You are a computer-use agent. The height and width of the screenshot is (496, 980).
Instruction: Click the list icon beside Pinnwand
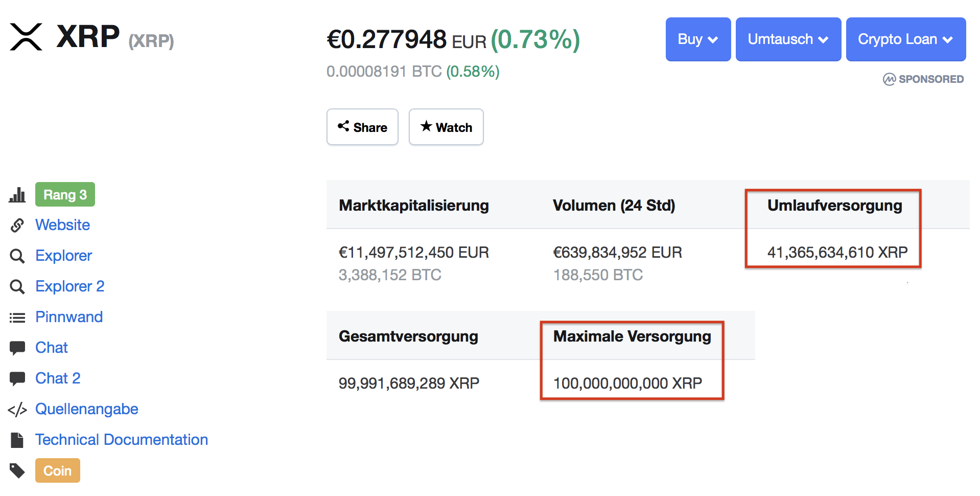17,318
